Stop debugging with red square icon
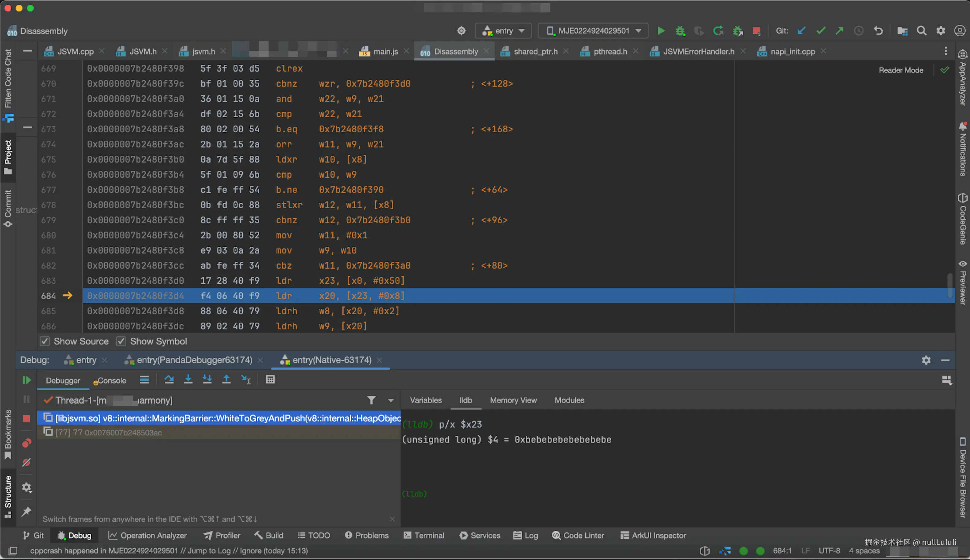Screen dimensions: 970x560 tap(27, 418)
